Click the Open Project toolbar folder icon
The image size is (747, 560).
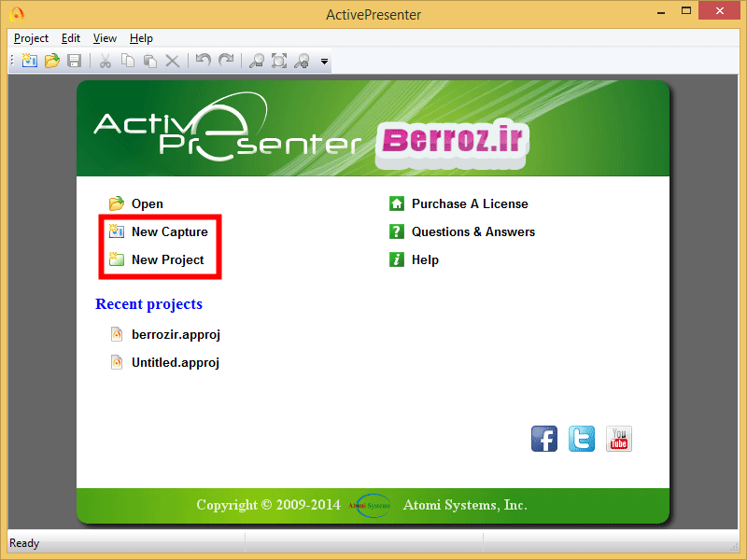52,61
